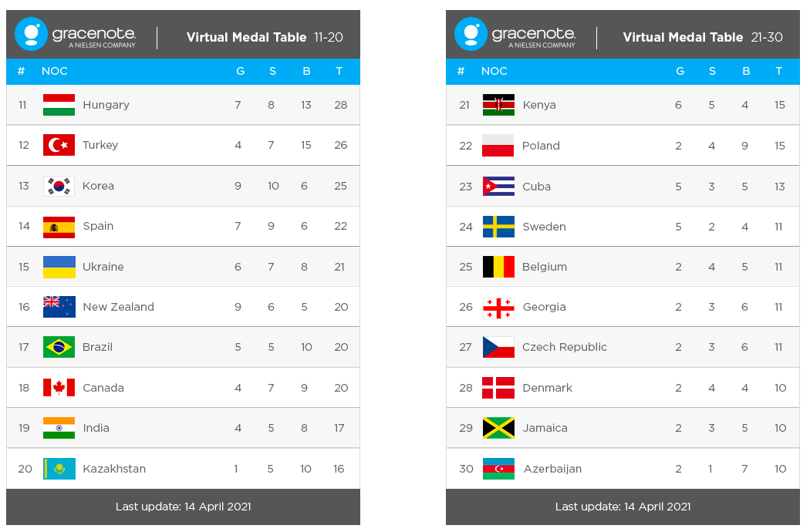
Task: Click the Sweden country name
Action: click(x=544, y=227)
